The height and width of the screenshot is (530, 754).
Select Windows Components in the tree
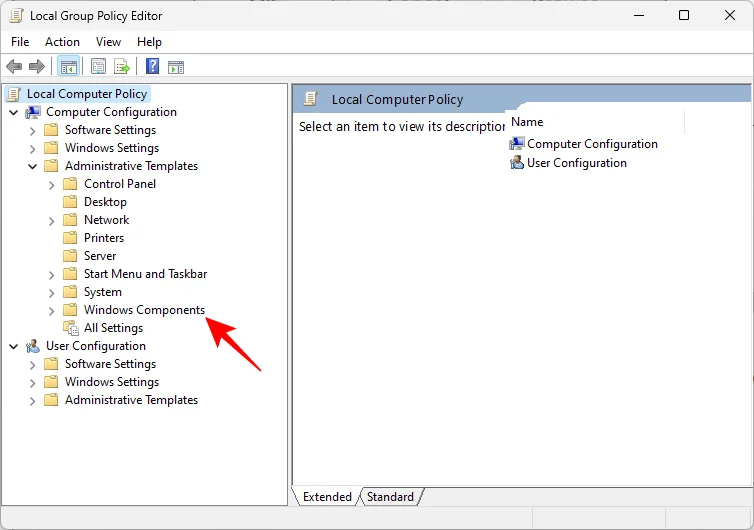coord(144,310)
